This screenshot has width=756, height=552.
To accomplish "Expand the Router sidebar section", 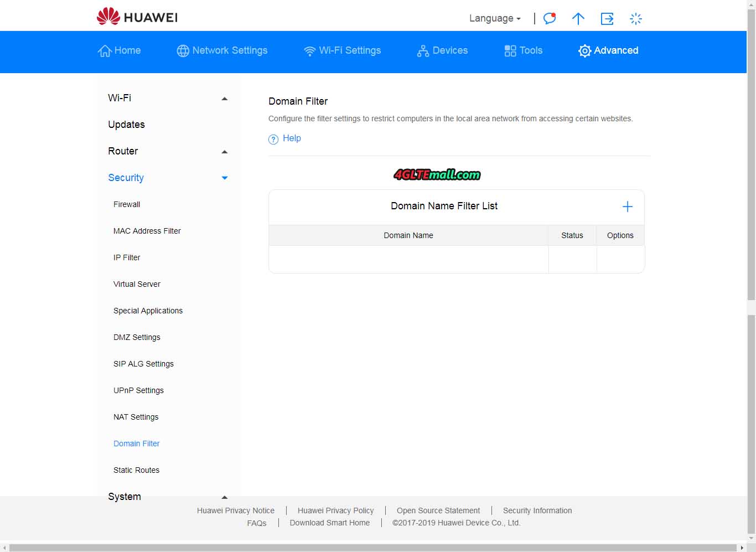I will [224, 152].
